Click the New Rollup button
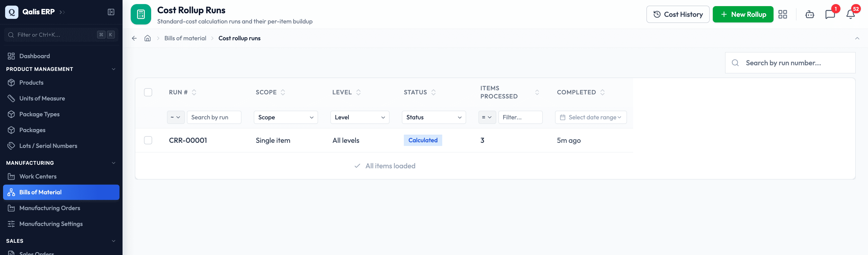This screenshot has height=255, width=868. point(743,15)
